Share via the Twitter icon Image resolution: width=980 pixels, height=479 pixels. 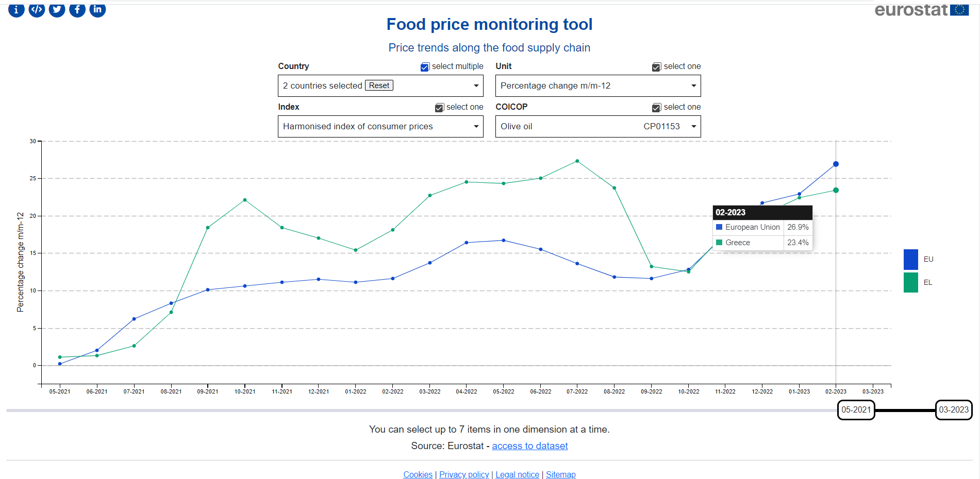[x=57, y=10]
